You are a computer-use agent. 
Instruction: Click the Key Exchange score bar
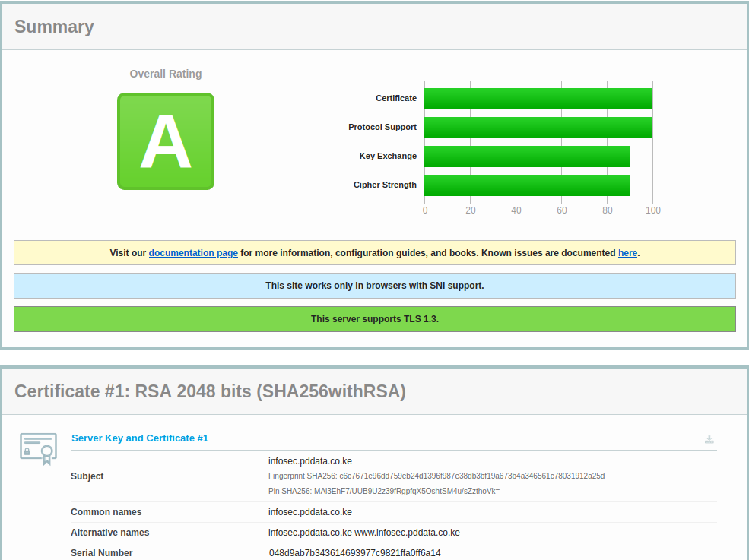coord(526,157)
